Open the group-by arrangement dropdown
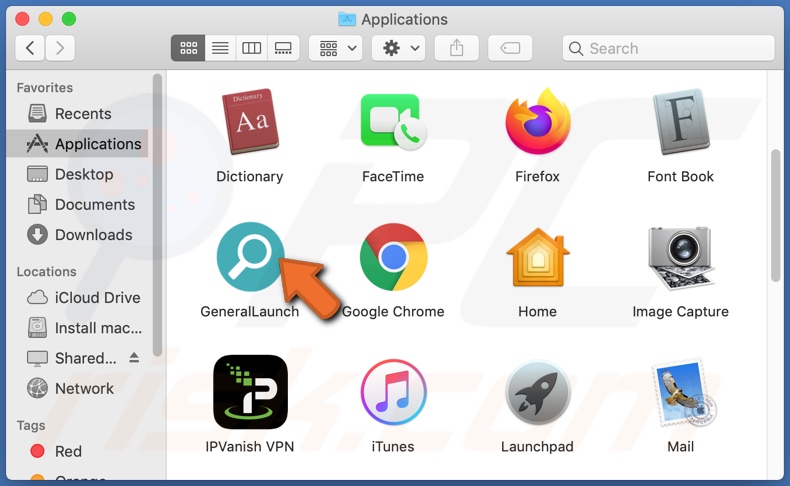The width and height of the screenshot is (790, 486). pos(335,48)
